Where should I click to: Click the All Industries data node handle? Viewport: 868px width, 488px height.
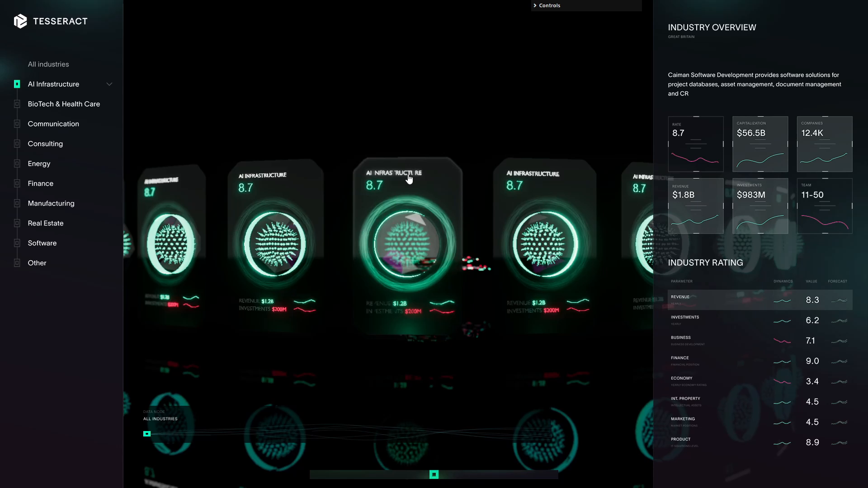click(x=147, y=434)
